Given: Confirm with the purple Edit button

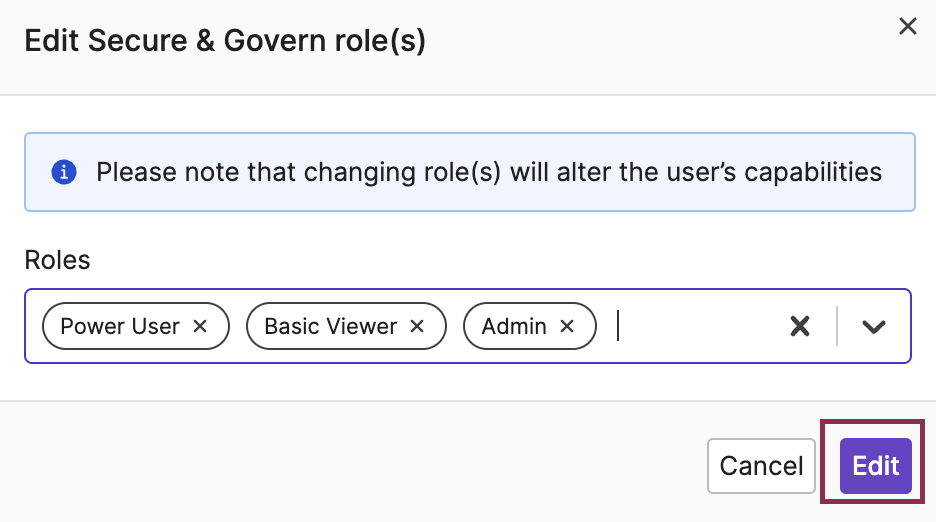Looking at the screenshot, I should pyautogui.click(x=876, y=466).
